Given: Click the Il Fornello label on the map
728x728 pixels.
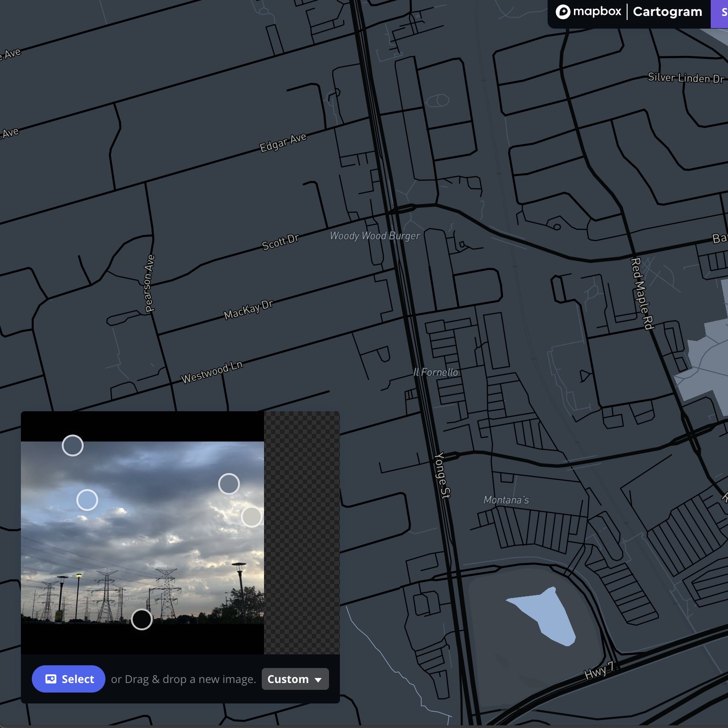Looking at the screenshot, I should coord(435,372).
